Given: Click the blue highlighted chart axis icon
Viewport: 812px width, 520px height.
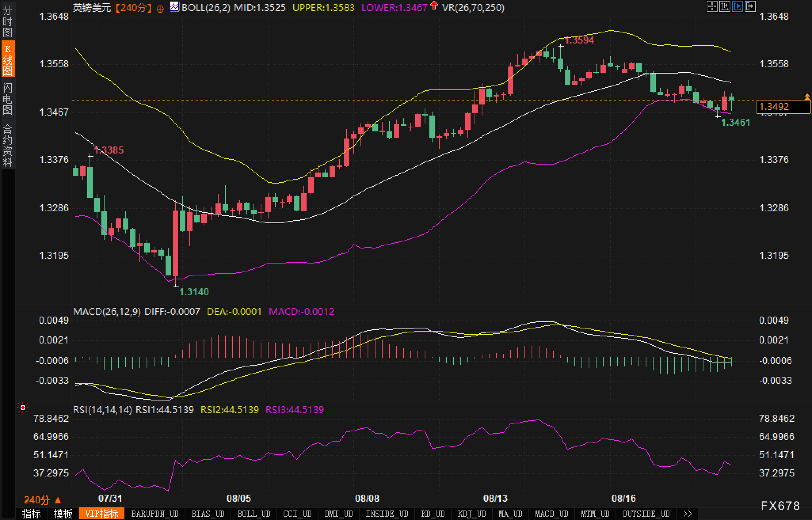Looking at the screenshot, I should [738, 6].
